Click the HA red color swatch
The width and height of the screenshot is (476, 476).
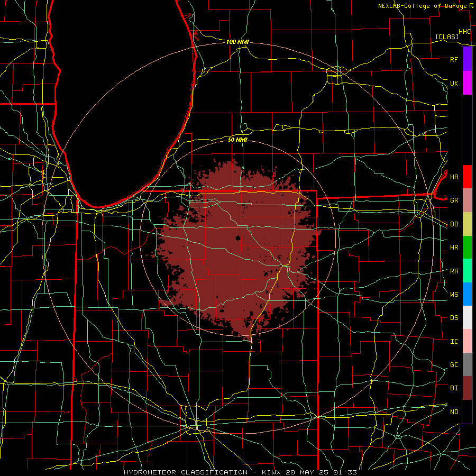[467, 177]
